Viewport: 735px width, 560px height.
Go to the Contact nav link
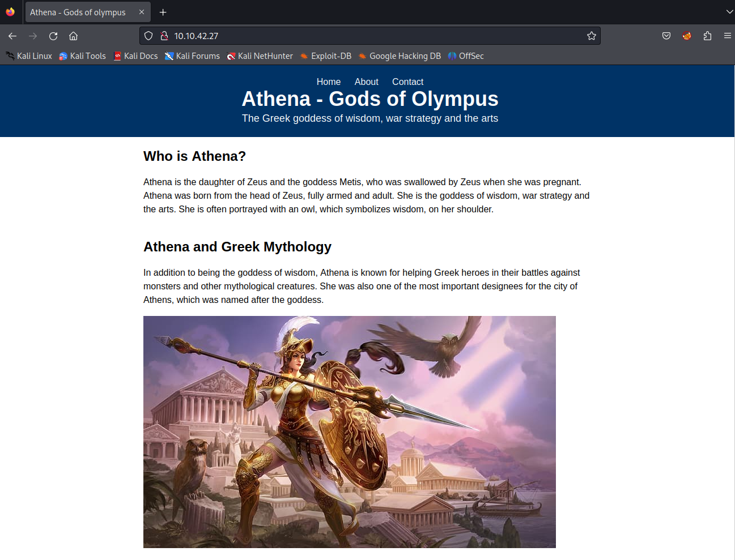click(x=407, y=82)
